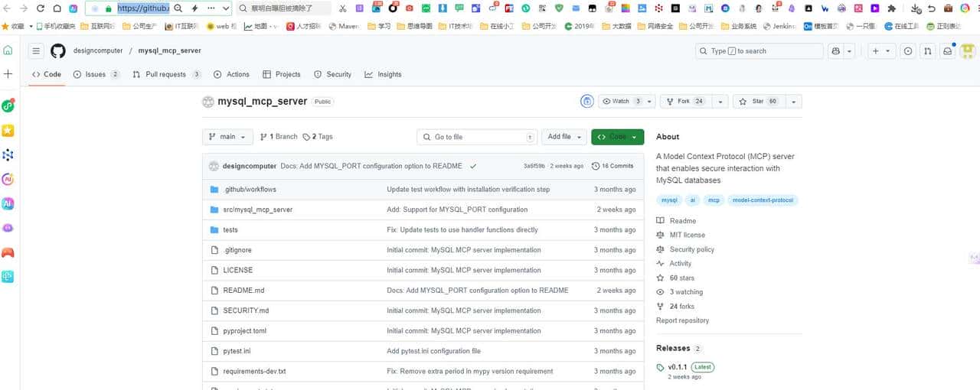Screen dimensions: 980x390
Task: Click designcomputer avatar in commit row
Action: coord(214,166)
